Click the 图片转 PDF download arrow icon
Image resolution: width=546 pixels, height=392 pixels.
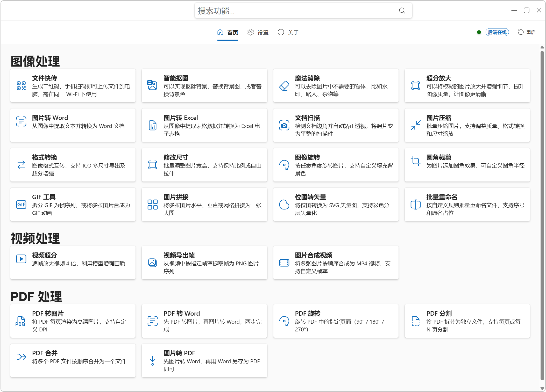tap(153, 361)
